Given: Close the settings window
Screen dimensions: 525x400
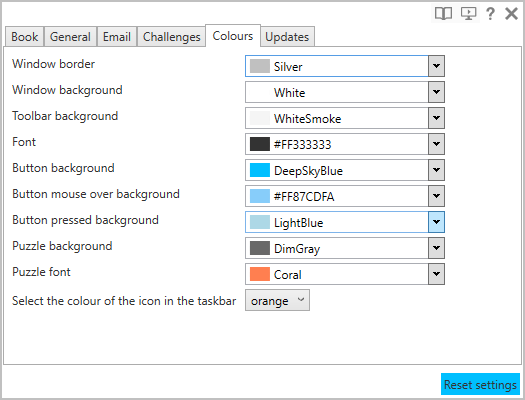Looking at the screenshot, I should pyautogui.click(x=512, y=14).
